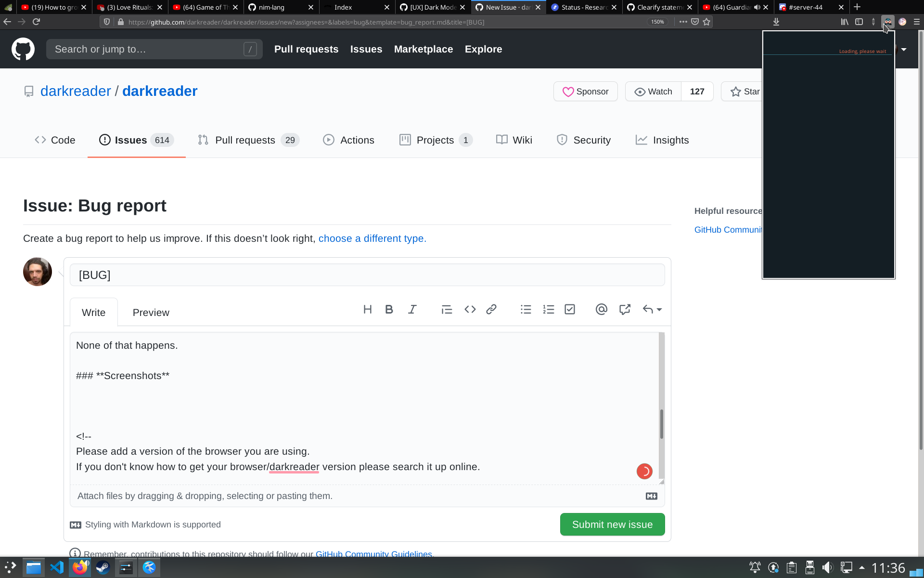Insert a task list checkbox item
This screenshot has height=578, width=924.
tap(570, 309)
